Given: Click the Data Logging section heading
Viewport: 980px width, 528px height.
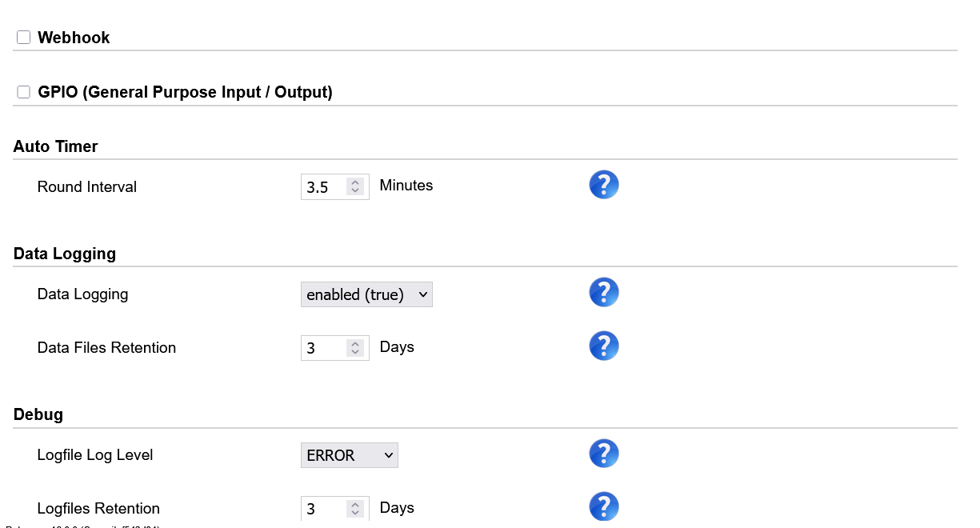Looking at the screenshot, I should 65,254.
